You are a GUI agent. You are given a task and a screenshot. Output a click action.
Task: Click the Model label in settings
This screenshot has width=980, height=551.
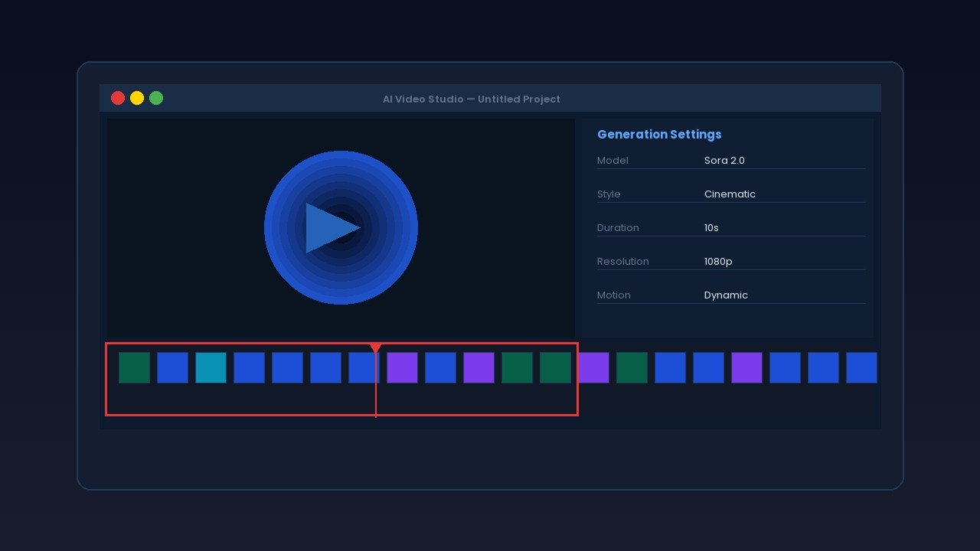click(x=612, y=160)
